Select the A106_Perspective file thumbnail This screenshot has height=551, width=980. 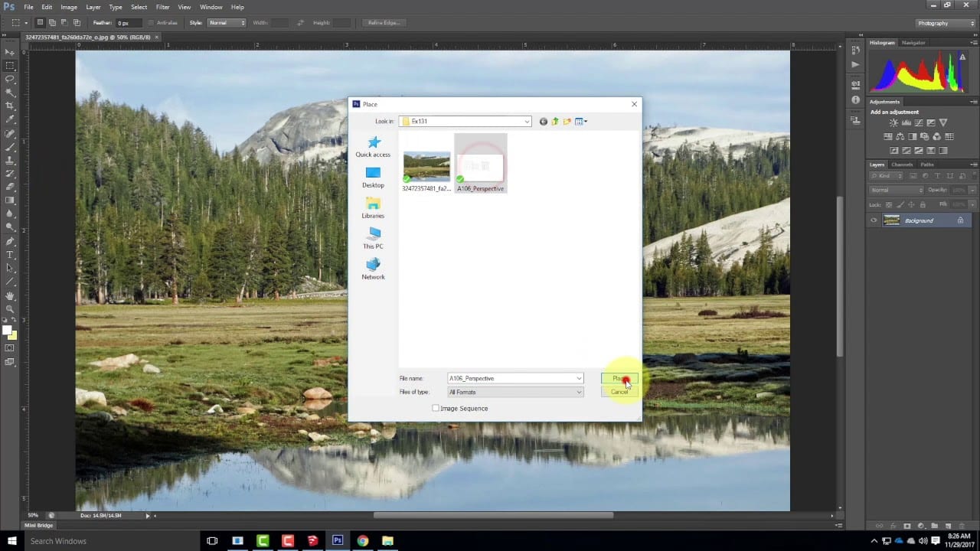(x=480, y=164)
